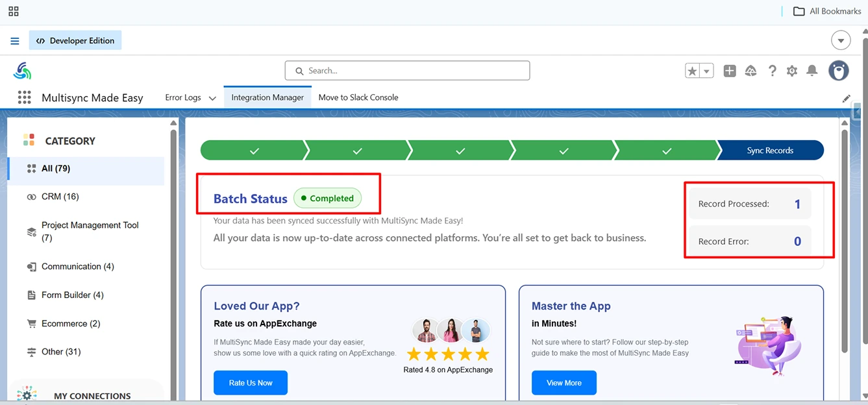
Task: Click the Ecommerce shopping cart icon
Action: point(31,324)
